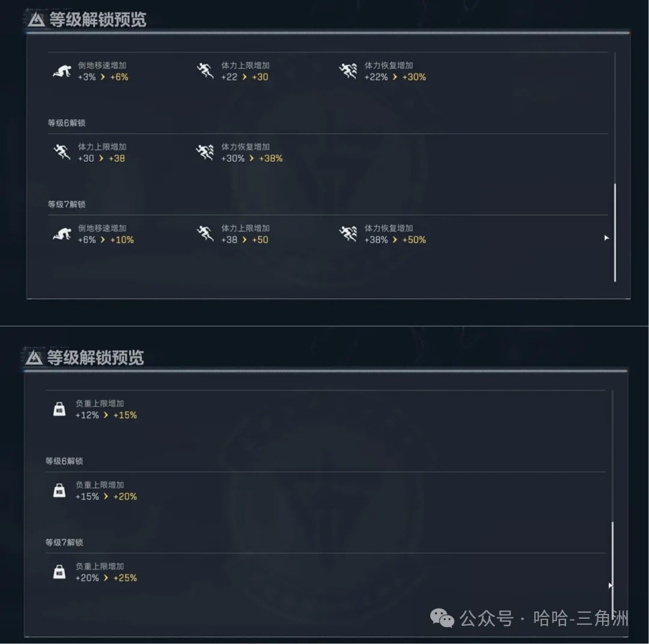Click the WeChat logo near 公众号 text
Image resolution: width=649 pixels, height=644 pixels.
[x=443, y=617]
